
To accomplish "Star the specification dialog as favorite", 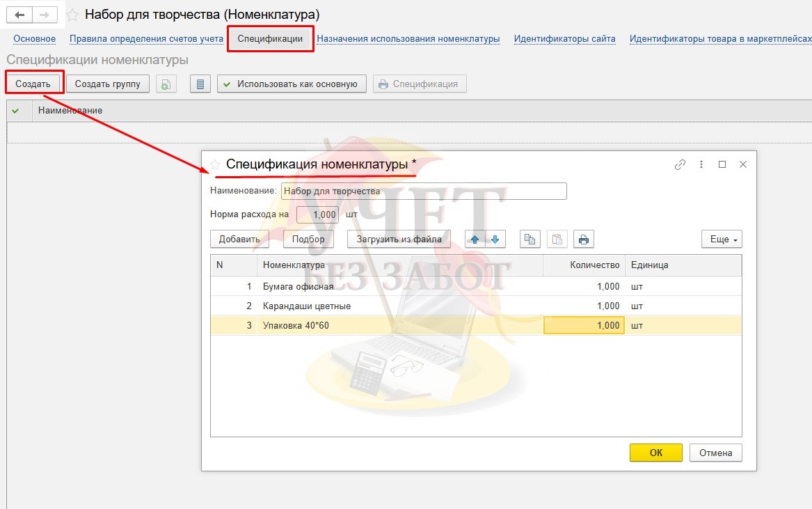I will (x=215, y=165).
